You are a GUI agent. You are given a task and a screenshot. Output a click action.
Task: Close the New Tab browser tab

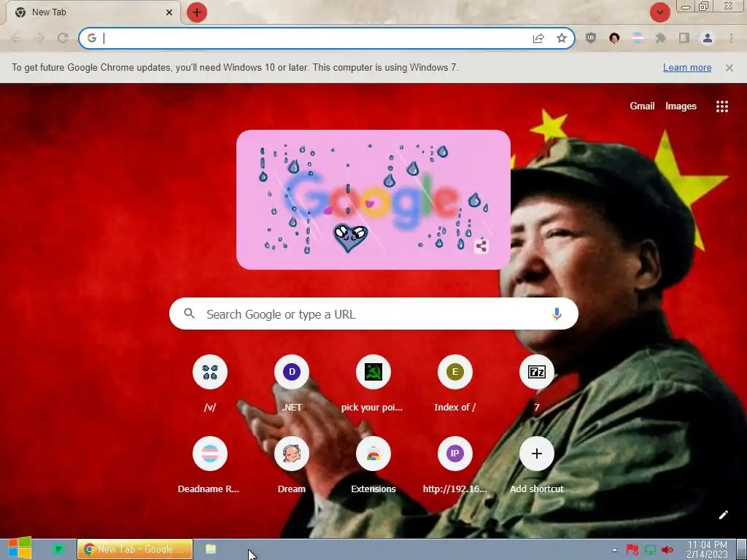pyautogui.click(x=169, y=12)
